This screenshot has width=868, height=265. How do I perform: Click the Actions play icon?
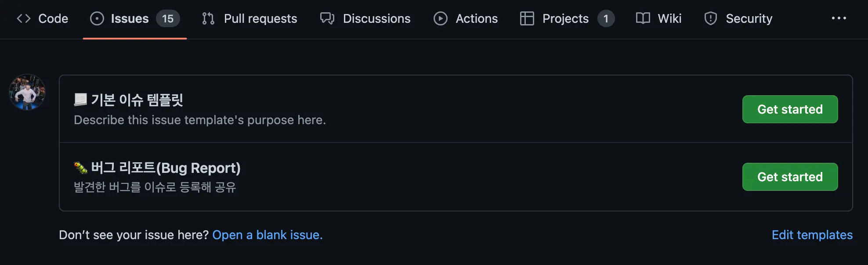click(440, 18)
